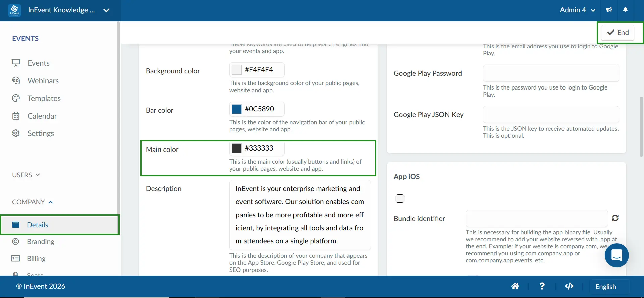
Task: Click the App iOS heading
Action: point(407,177)
